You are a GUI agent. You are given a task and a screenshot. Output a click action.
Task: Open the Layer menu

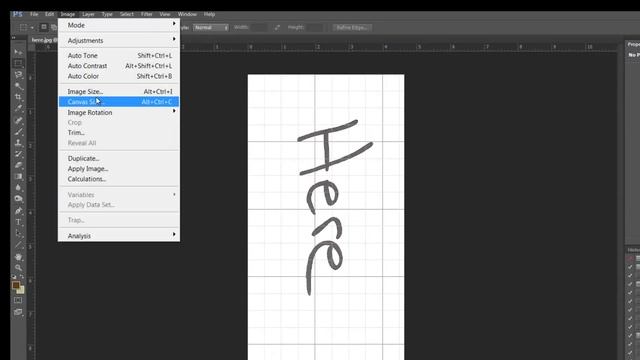point(88,14)
